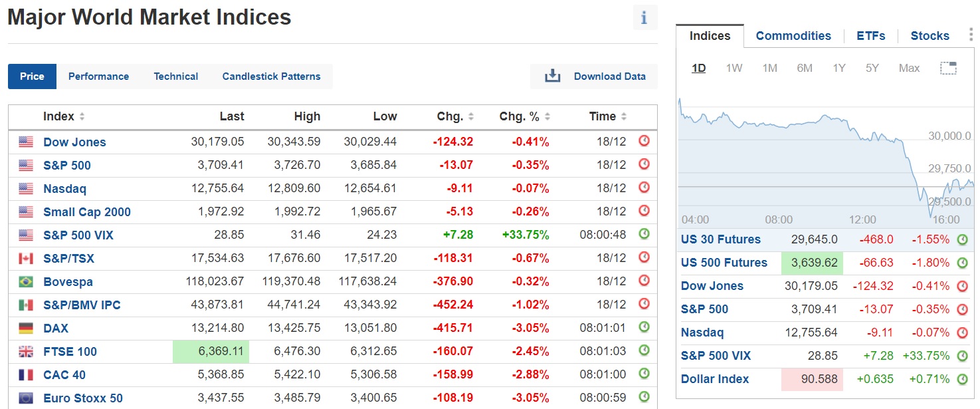Open the Bovespa index link
Screen dimensions: 980x409
click(68, 281)
